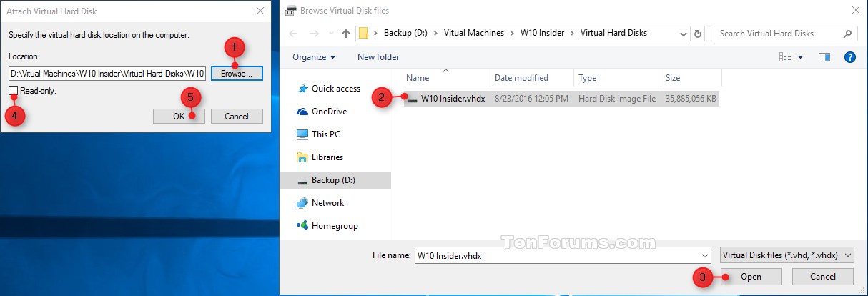Click the Location path text field
Viewport: 868px width, 296px height.
tap(108, 73)
